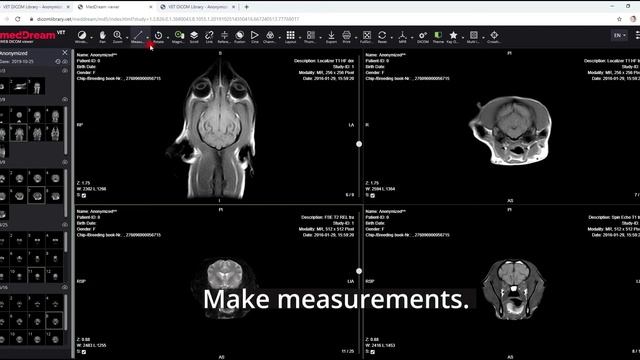Select the Scroll stack tool
This screenshot has width=640, height=360.
194,36
